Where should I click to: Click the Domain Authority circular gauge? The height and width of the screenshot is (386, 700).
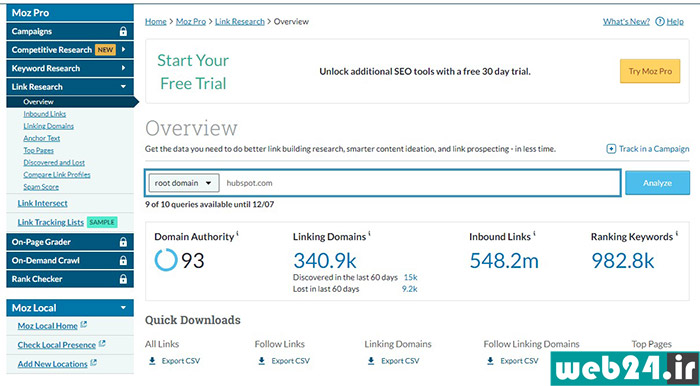point(166,260)
